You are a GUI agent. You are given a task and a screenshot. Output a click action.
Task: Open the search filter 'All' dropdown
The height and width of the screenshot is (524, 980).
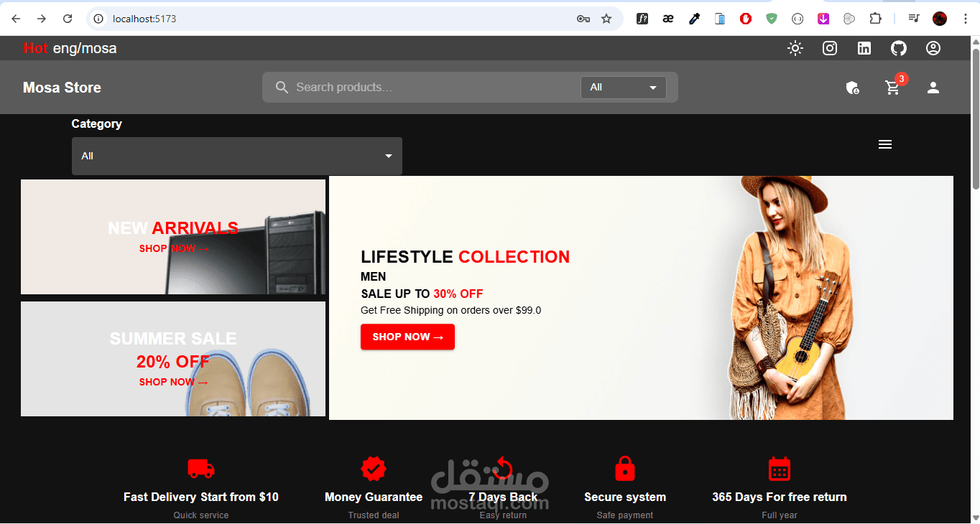click(624, 88)
